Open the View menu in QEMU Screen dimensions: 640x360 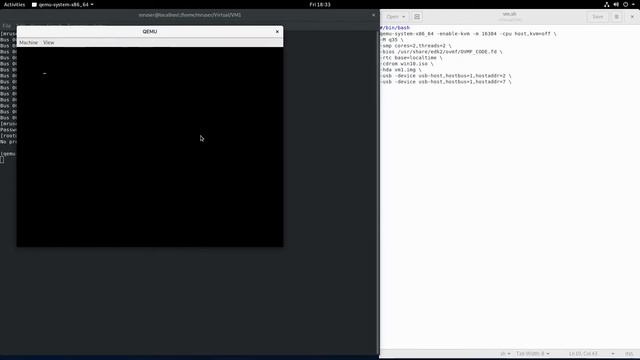coord(49,42)
